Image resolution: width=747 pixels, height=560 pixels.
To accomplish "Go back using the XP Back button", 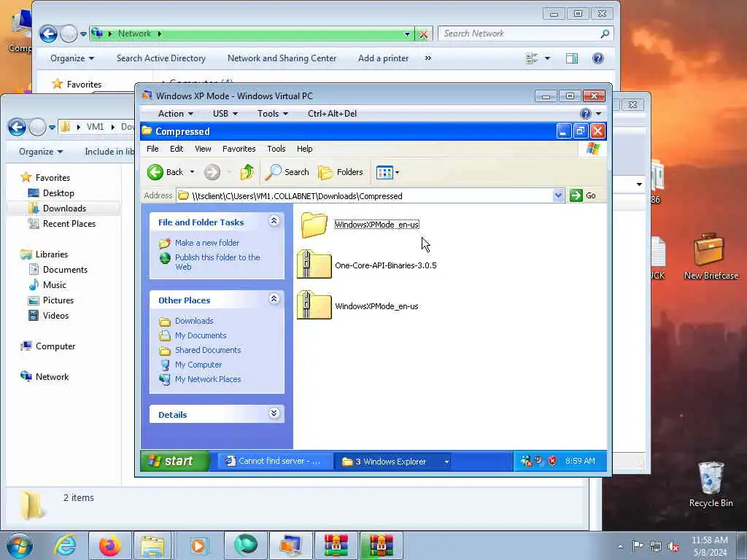I will click(165, 172).
